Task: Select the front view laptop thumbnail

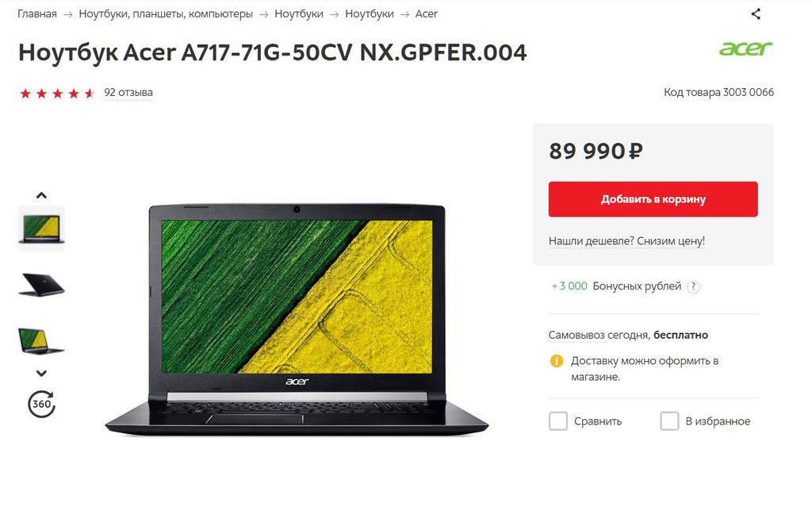Action: tap(41, 228)
